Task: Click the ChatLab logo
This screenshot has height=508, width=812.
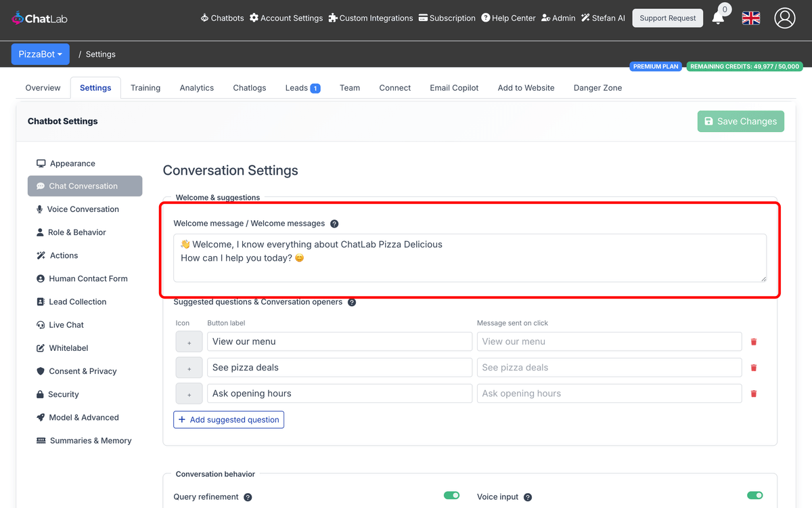Action: tap(39, 18)
